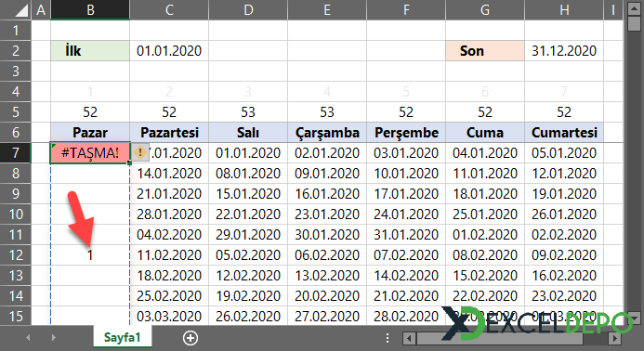Click previous sheet navigation arrow
The height and width of the screenshot is (351, 644).
pyautogui.click(x=28, y=338)
